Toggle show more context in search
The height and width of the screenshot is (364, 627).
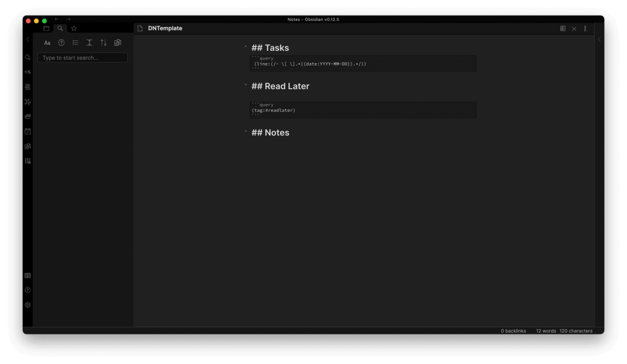[x=89, y=43]
